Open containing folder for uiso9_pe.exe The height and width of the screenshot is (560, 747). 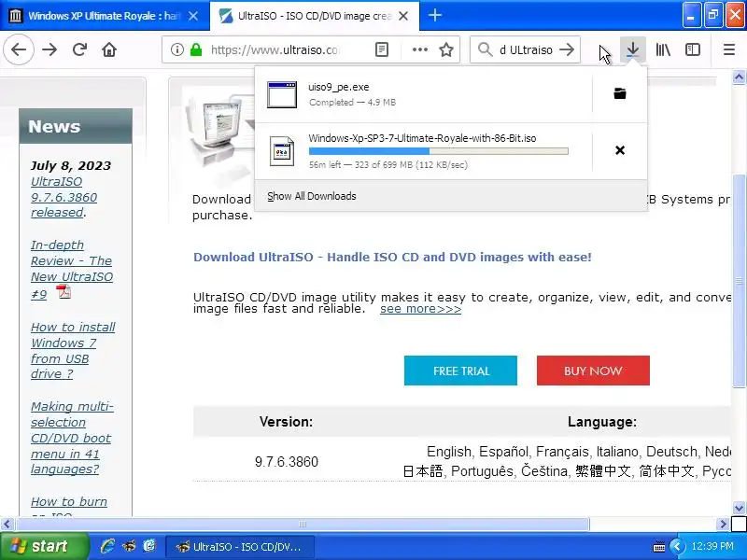[620, 93]
